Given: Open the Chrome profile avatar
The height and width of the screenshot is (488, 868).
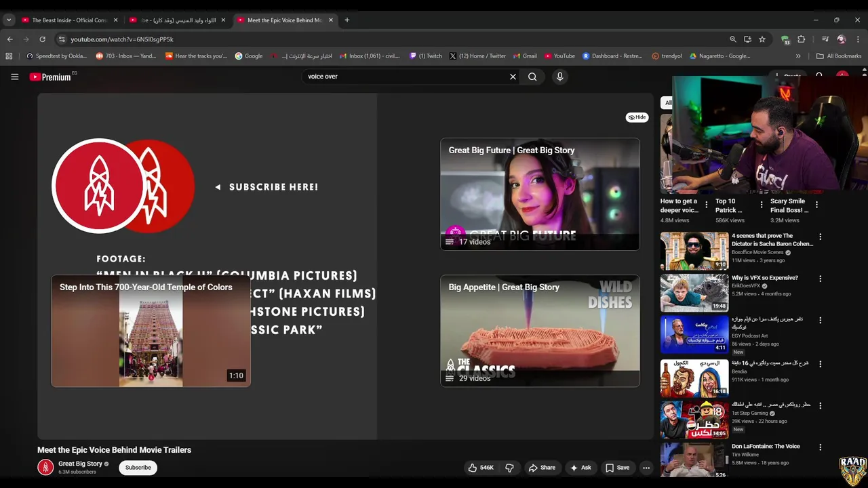Looking at the screenshot, I should click(842, 39).
